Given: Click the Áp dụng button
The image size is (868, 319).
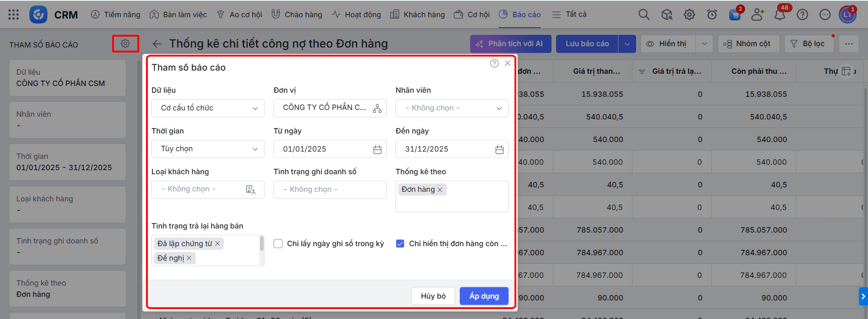Looking at the screenshot, I should pyautogui.click(x=484, y=296).
